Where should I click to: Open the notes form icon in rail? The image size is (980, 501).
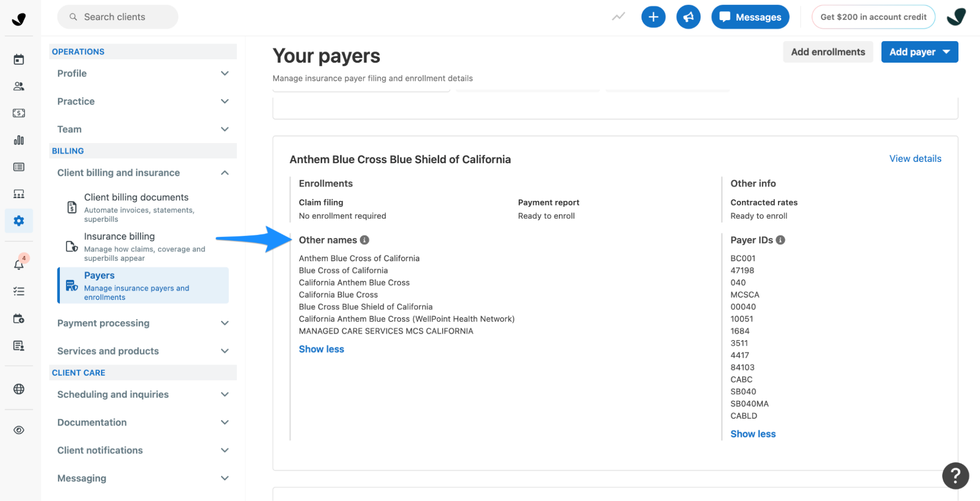tap(19, 346)
